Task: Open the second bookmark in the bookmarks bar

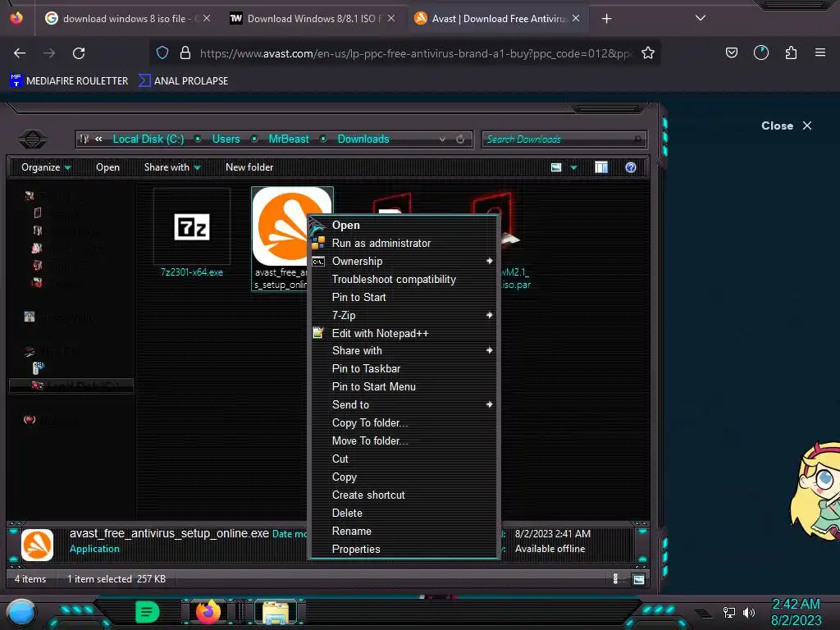Action: point(183,81)
